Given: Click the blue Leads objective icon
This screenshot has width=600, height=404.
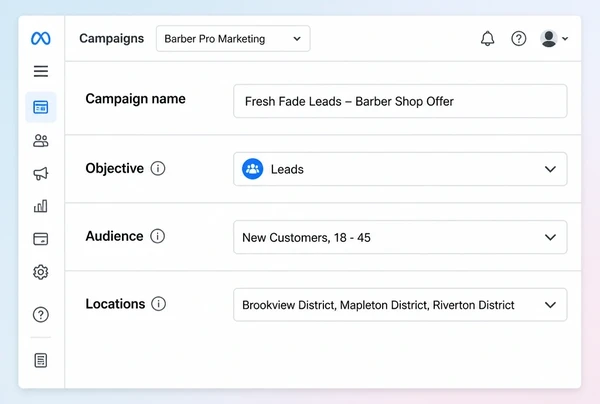Looking at the screenshot, I should click(x=253, y=169).
